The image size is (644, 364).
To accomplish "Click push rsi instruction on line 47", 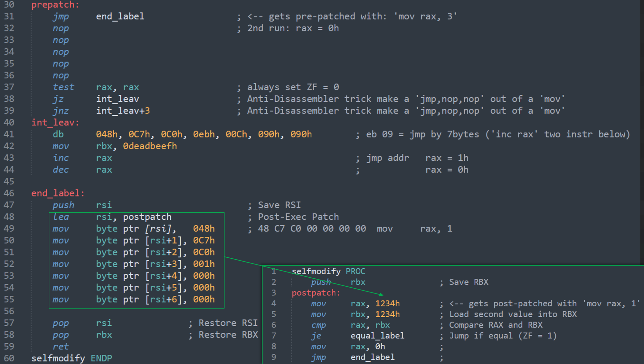I will (82, 205).
